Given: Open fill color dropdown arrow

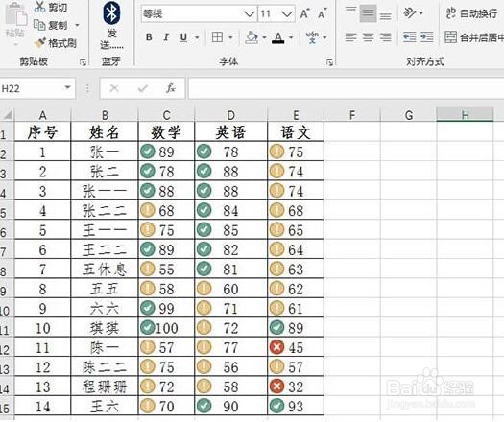Looking at the screenshot, I should pos(264,38).
